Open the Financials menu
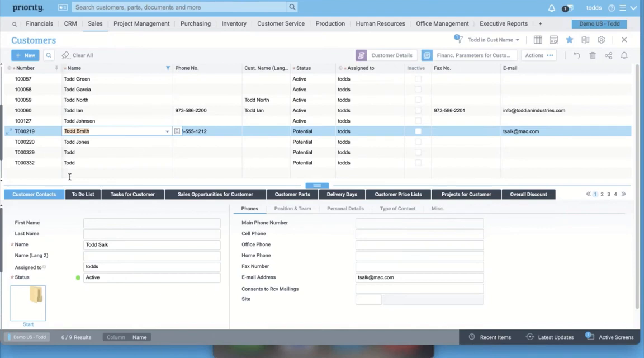The image size is (644, 358). 40,24
